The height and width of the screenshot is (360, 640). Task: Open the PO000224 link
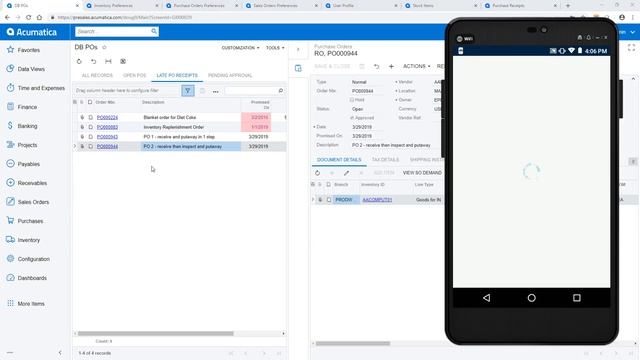point(107,118)
